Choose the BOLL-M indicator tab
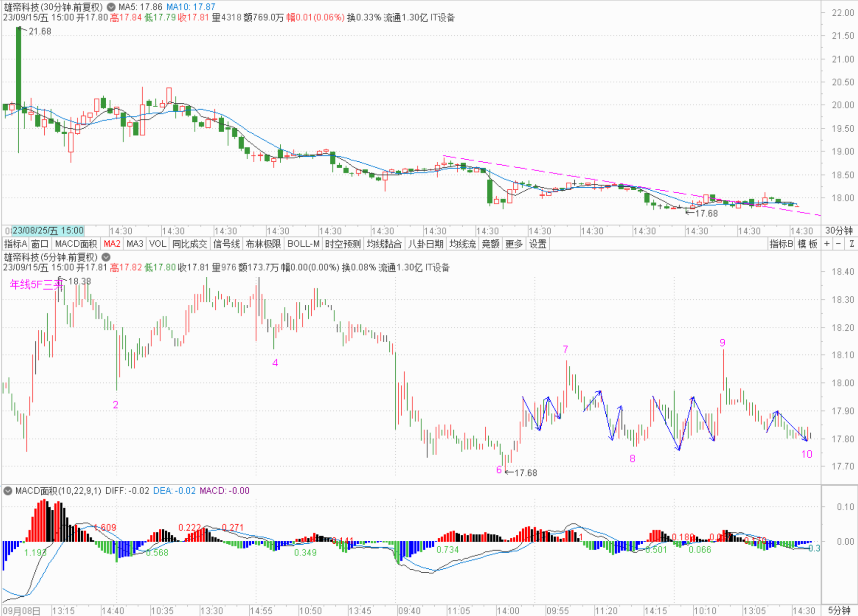The image size is (858, 616). [303, 244]
